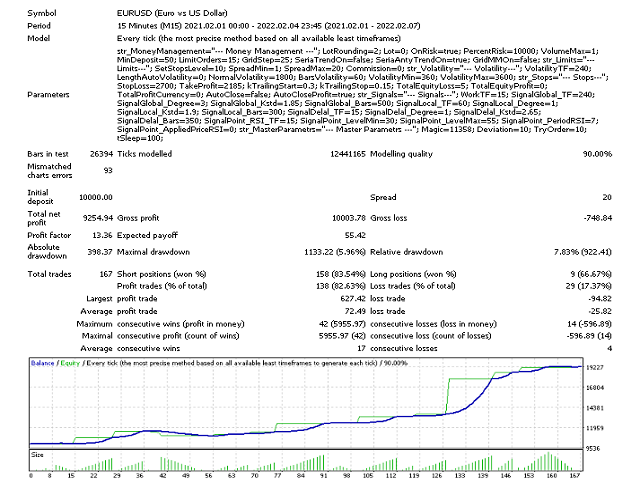Screen dimensions: 640x480
Task: Click Ticks modelled value 12441165
Action: 348,154
